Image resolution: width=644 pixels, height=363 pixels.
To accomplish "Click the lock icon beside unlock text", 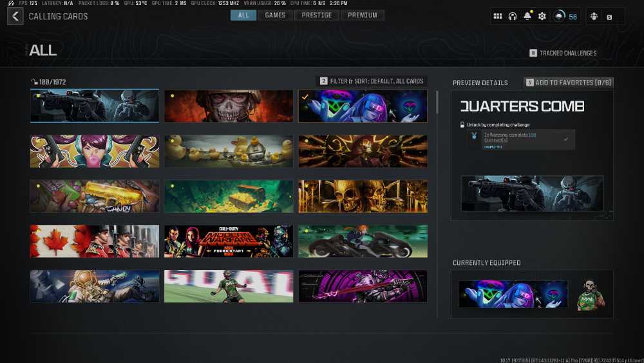I will click(x=462, y=124).
